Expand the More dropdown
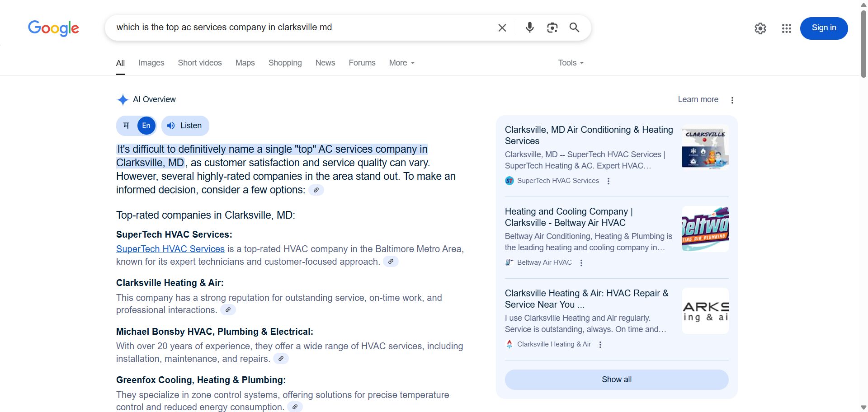The width and height of the screenshot is (868, 412). (x=402, y=63)
